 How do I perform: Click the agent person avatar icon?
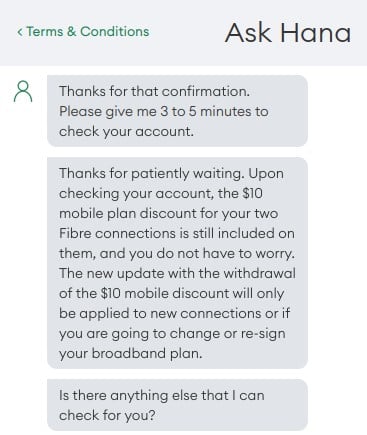tap(23, 91)
